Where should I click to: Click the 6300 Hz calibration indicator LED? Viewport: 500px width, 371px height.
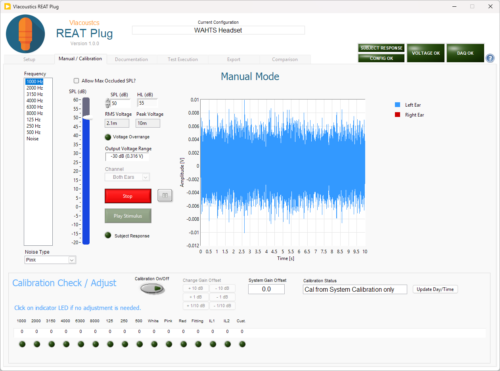click(x=81, y=344)
